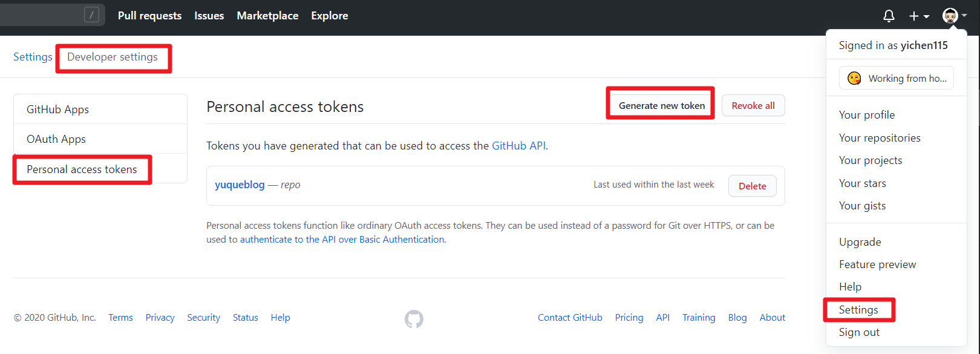Open the notifications bell icon
This screenshot has height=354, width=980.
coord(889,16)
